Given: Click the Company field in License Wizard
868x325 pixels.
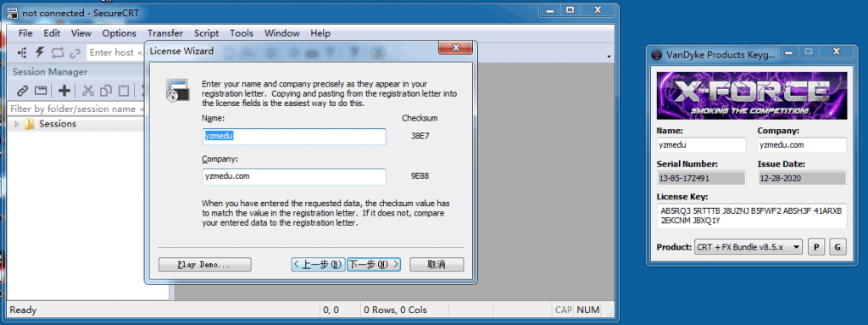Looking at the screenshot, I should [294, 177].
